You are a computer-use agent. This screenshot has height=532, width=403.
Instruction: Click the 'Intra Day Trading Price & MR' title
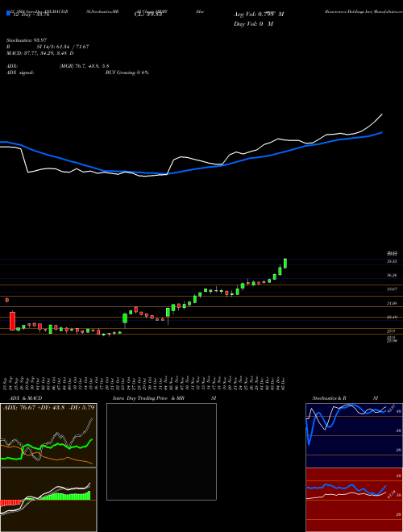tap(149, 398)
